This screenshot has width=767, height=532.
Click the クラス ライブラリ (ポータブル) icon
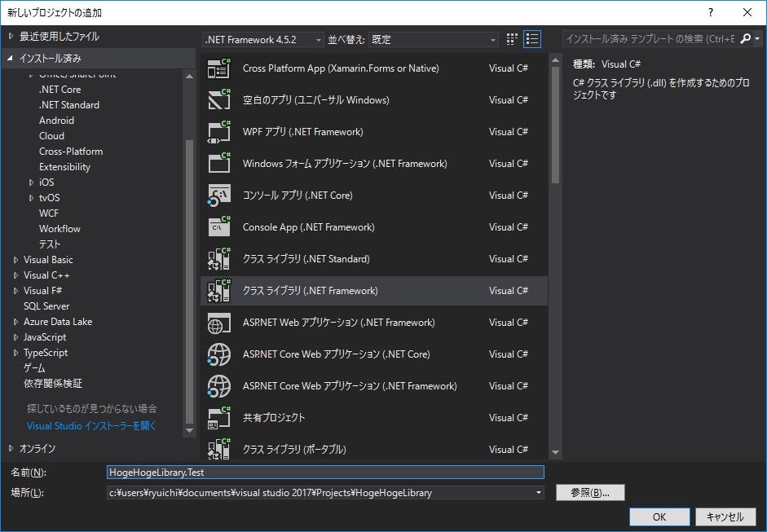(x=218, y=449)
